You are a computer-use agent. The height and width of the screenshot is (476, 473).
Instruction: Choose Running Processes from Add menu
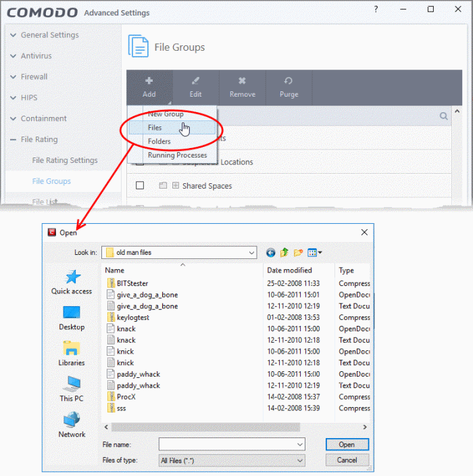178,155
